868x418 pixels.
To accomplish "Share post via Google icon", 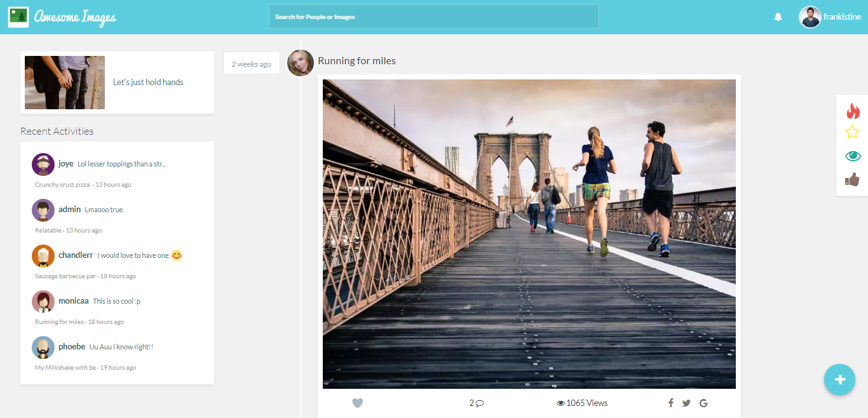I will pyautogui.click(x=703, y=403).
